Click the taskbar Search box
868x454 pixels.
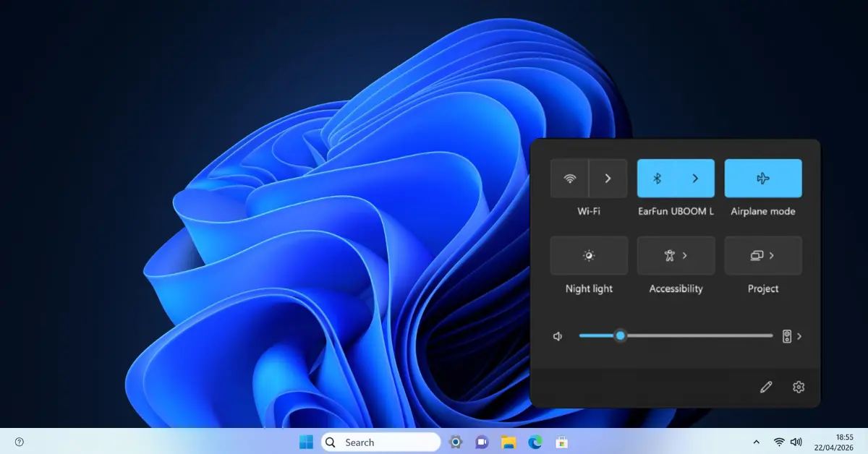click(x=380, y=442)
